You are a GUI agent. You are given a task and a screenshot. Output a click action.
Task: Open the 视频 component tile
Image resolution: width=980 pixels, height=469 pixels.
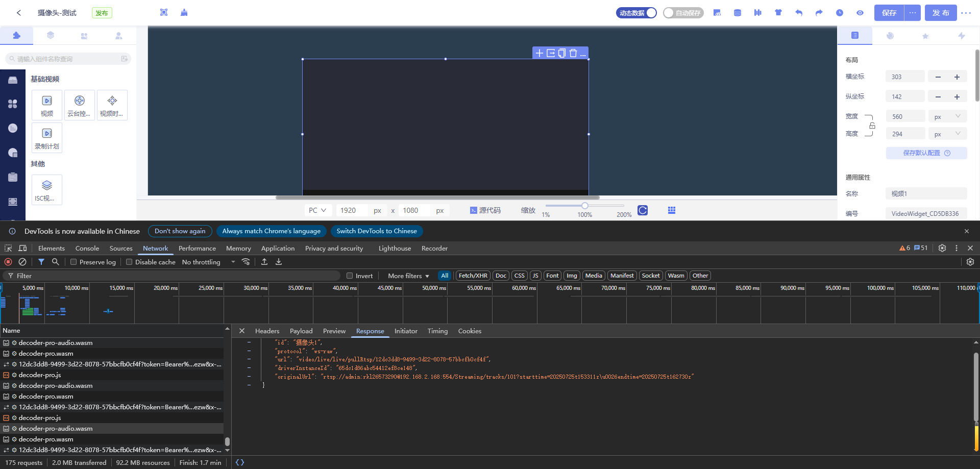47,105
